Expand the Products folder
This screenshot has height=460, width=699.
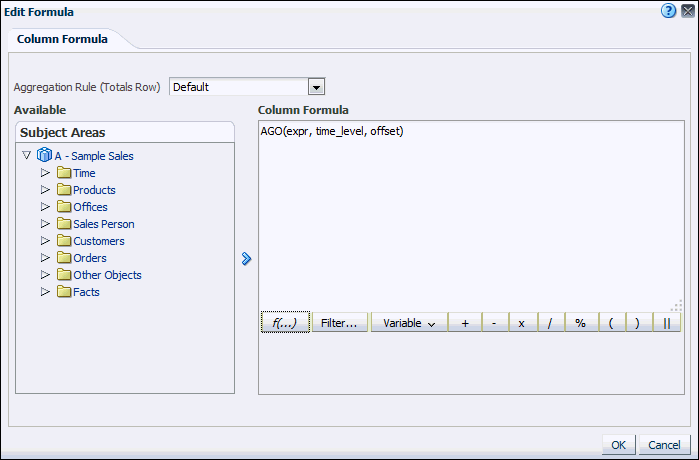coord(45,189)
